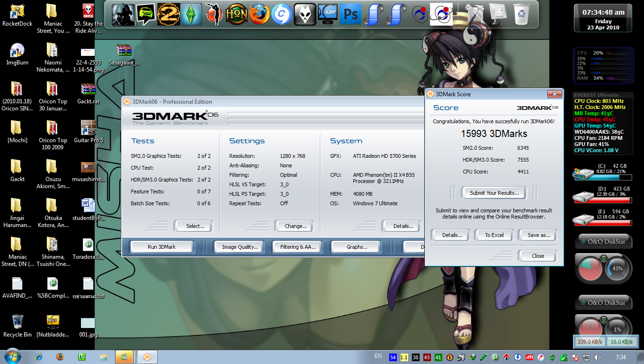Click the Daemon Tools lightning tray icon
Image resolution: width=644 pixels, height=364 pixels.
(x=518, y=357)
